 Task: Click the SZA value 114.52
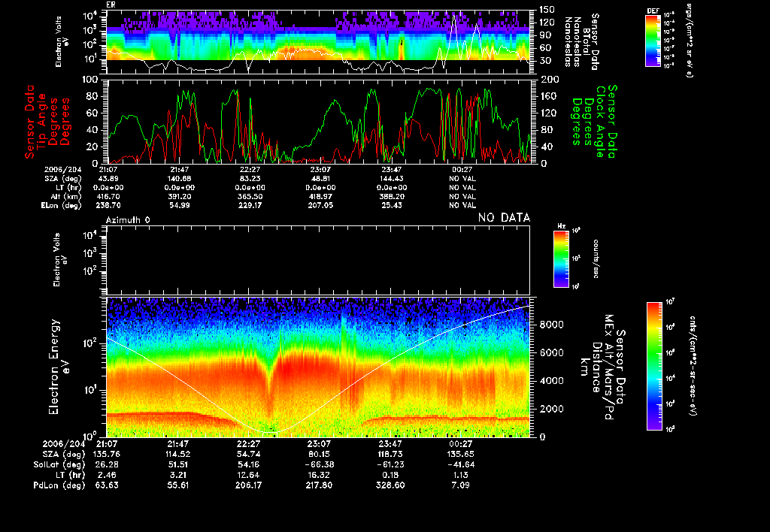pyautogui.click(x=177, y=454)
